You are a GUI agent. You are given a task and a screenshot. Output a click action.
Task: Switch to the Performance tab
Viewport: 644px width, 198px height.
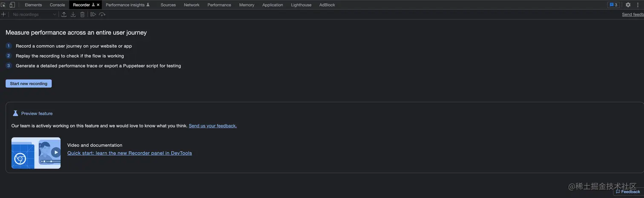click(219, 5)
